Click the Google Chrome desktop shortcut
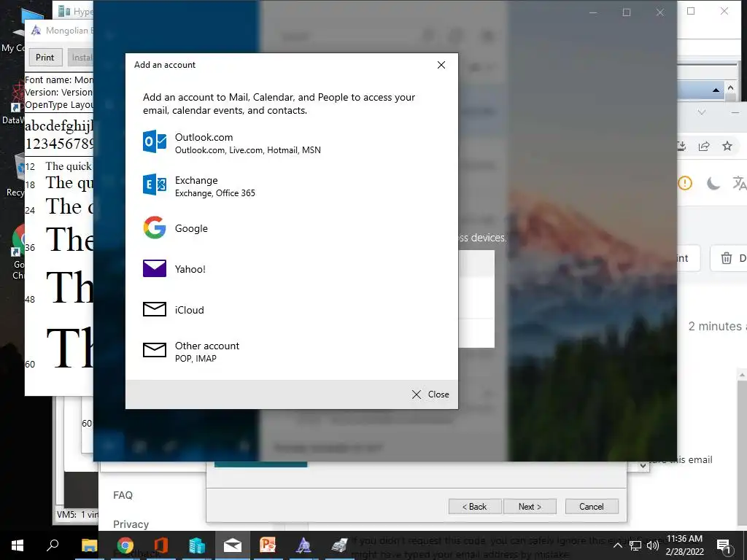Image resolution: width=747 pixels, height=560 pixels. click(x=18, y=252)
